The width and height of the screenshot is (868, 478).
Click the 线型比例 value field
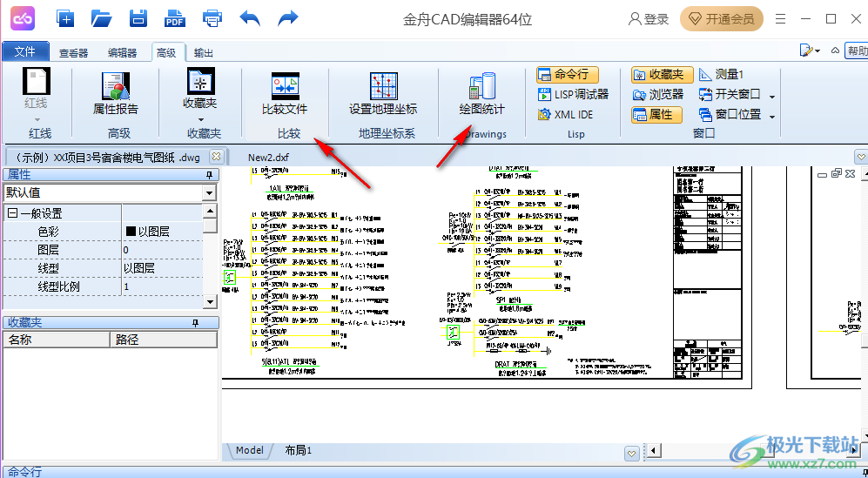(162, 286)
